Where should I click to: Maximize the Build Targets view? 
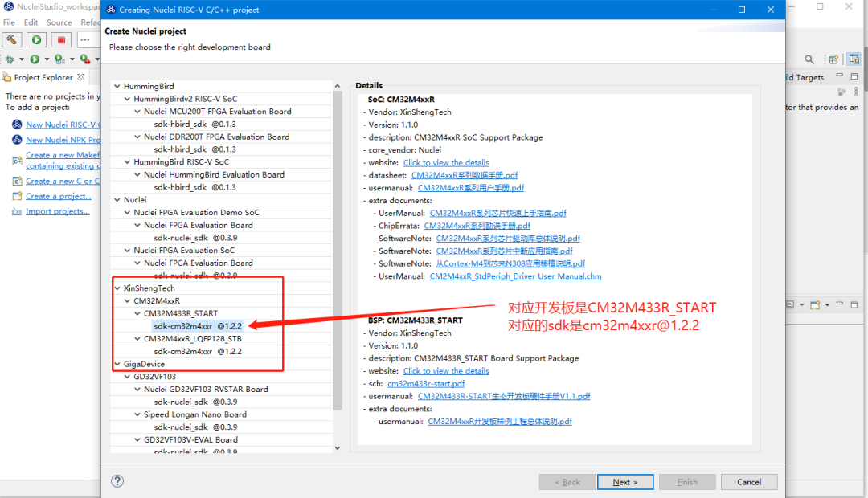(x=854, y=76)
